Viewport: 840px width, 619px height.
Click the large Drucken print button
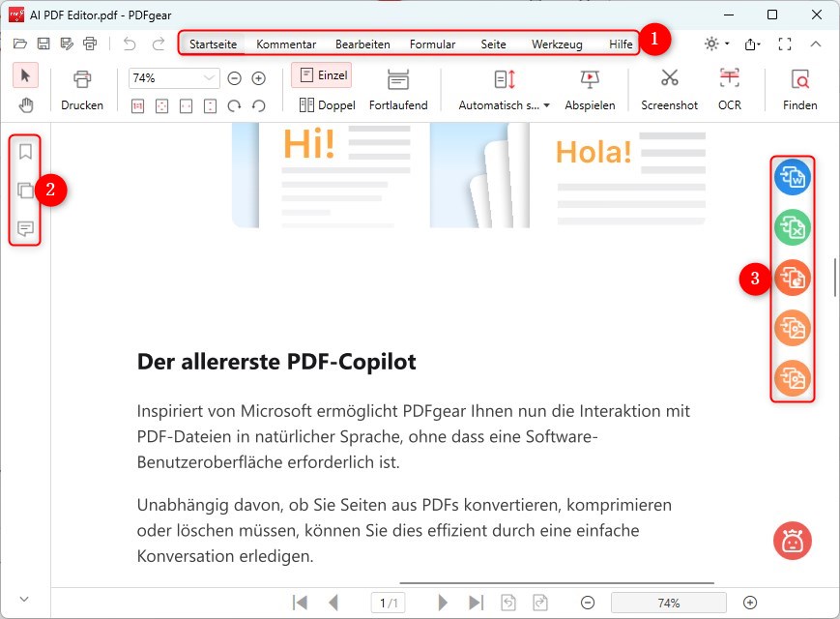82,90
